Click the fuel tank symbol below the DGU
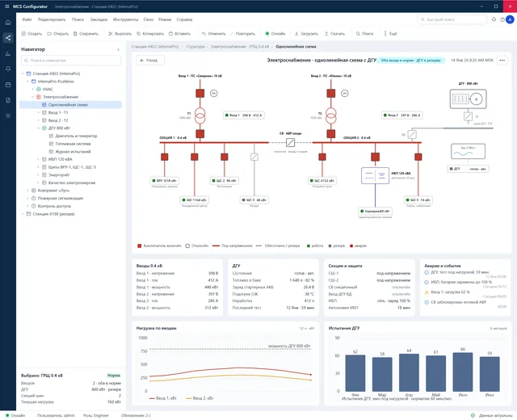The image size is (517, 420). click(x=468, y=151)
